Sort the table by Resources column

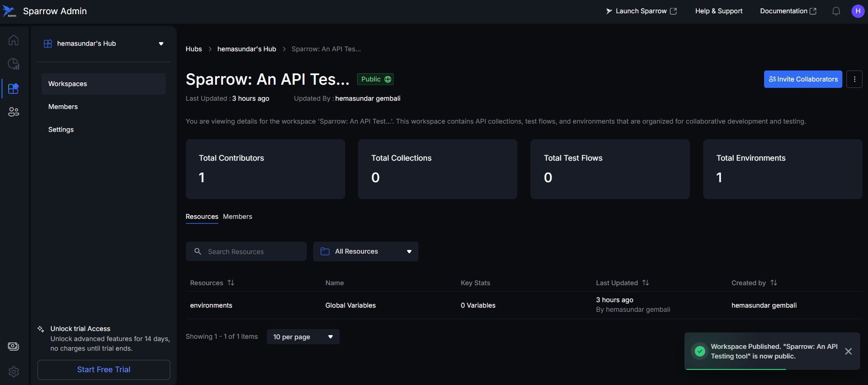tap(231, 283)
